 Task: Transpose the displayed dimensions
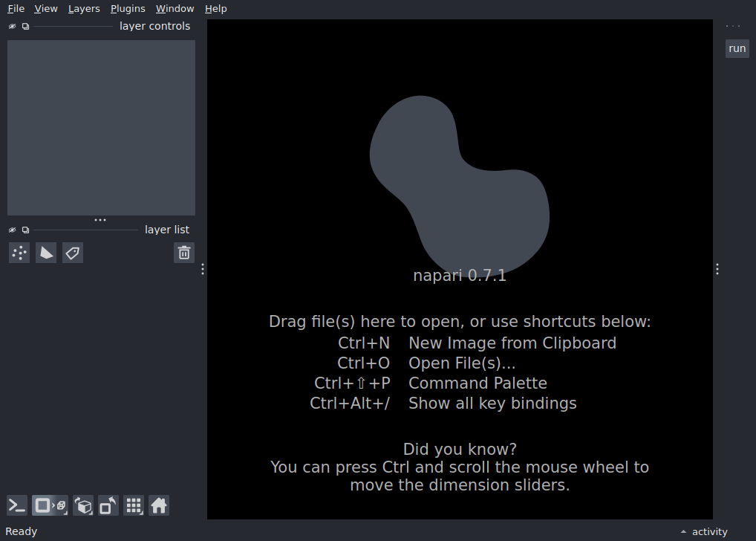pyautogui.click(x=108, y=506)
